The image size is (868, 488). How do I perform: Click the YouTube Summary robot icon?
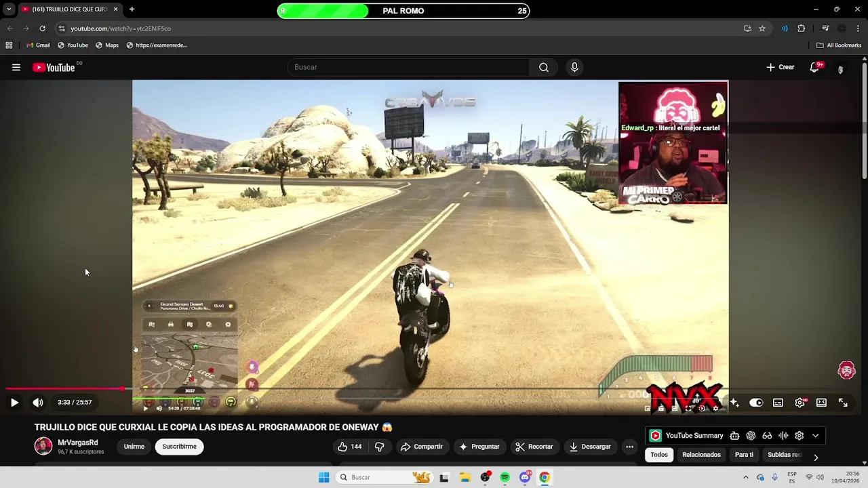point(734,436)
